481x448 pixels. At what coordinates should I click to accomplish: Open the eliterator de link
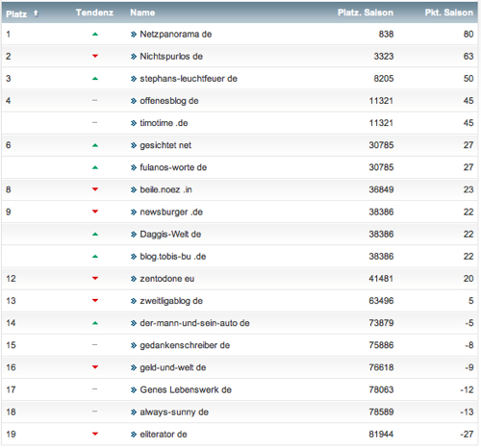click(164, 435)
